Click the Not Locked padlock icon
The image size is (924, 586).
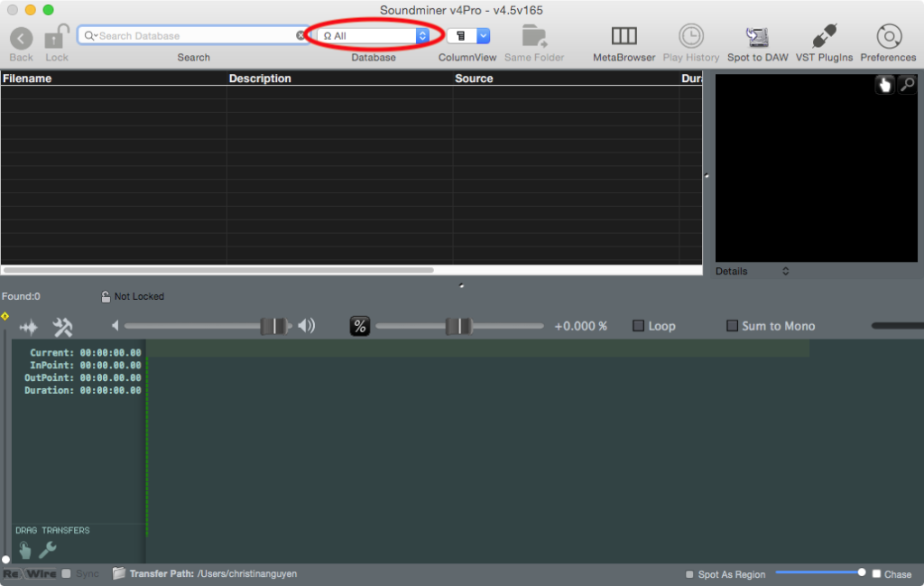(106, 296)
